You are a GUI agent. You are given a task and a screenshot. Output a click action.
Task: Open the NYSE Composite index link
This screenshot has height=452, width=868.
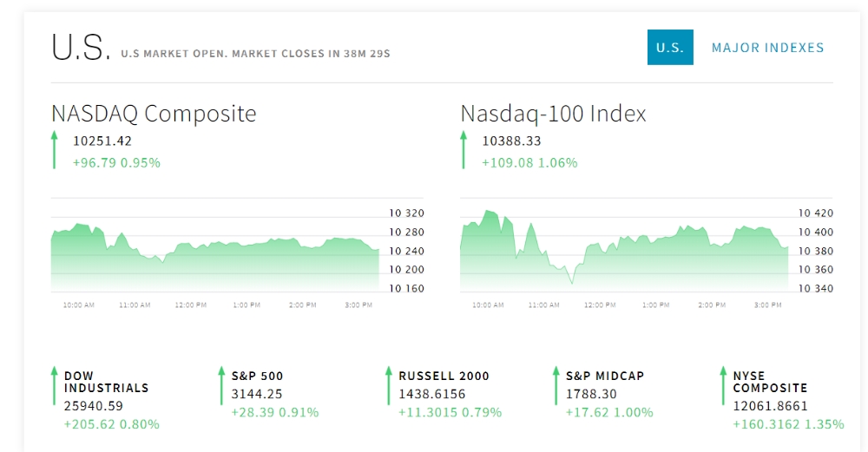point(770,382)
